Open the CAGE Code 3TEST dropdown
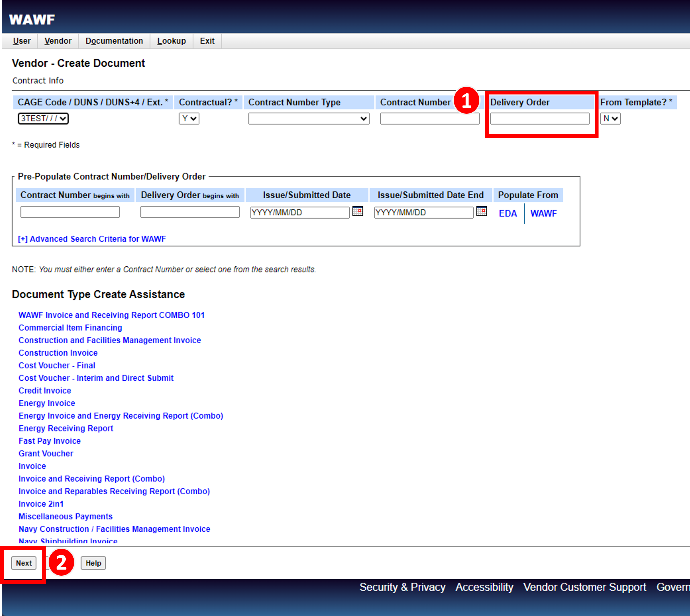This screenshot has height=616, width=690. [43, 119]
